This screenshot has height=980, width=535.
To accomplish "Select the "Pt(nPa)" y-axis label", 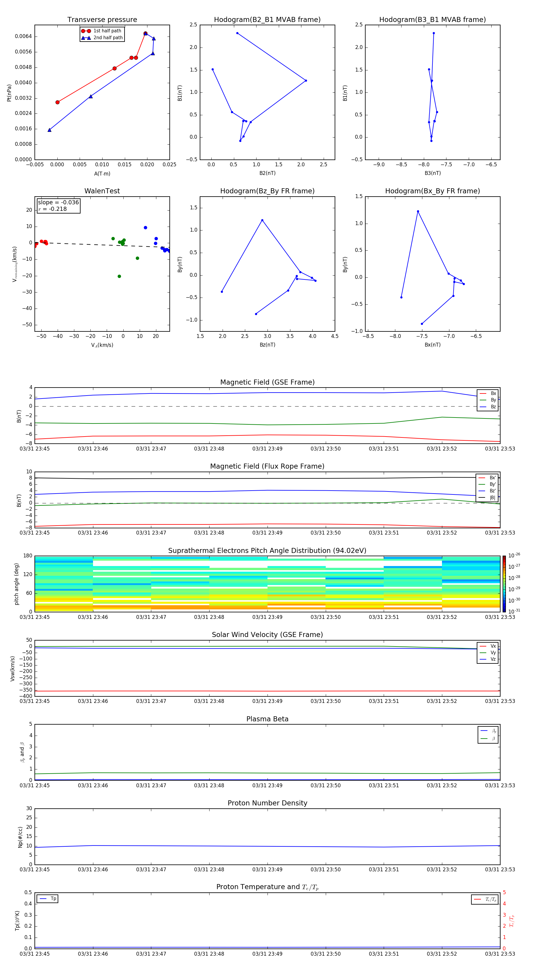I will pyautogui.click(x=9, y=93).
